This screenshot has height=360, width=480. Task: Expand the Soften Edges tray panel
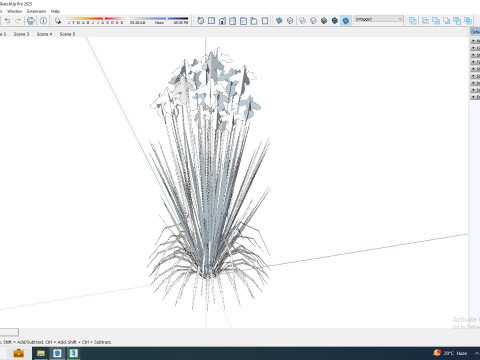point(475,90)
